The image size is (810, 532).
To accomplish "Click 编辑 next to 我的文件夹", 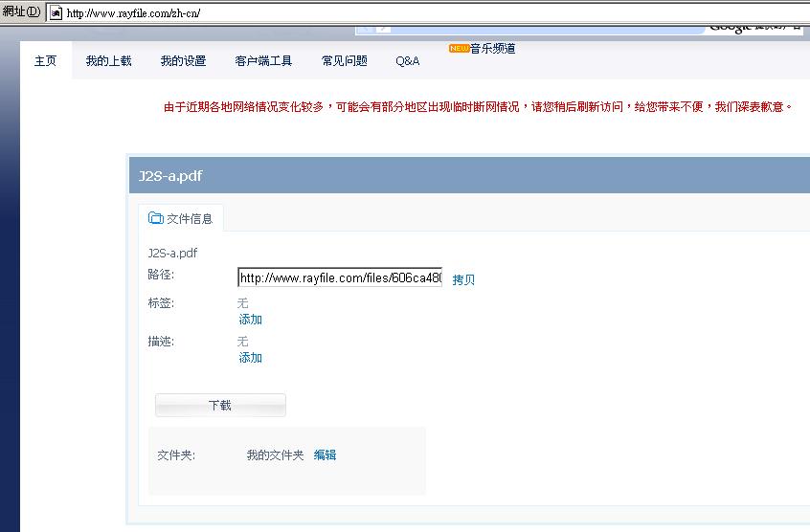I will click(x=325, y=455).
